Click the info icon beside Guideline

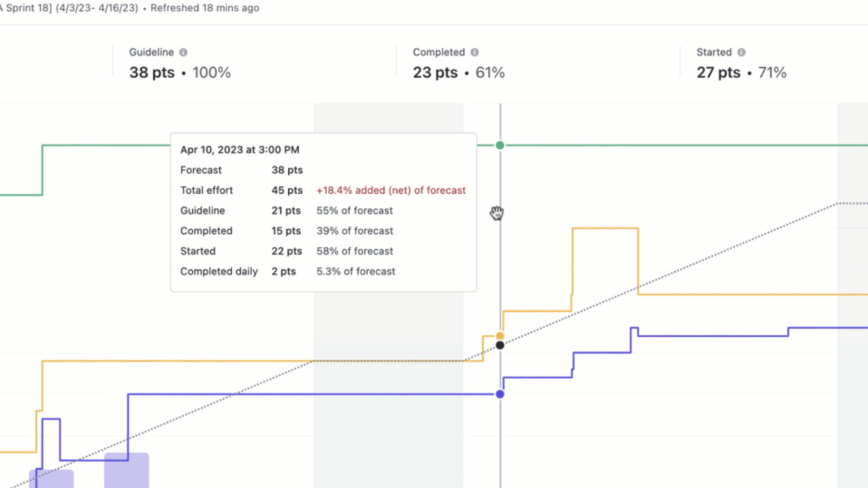pyautogui.click(x=184, y=52)
